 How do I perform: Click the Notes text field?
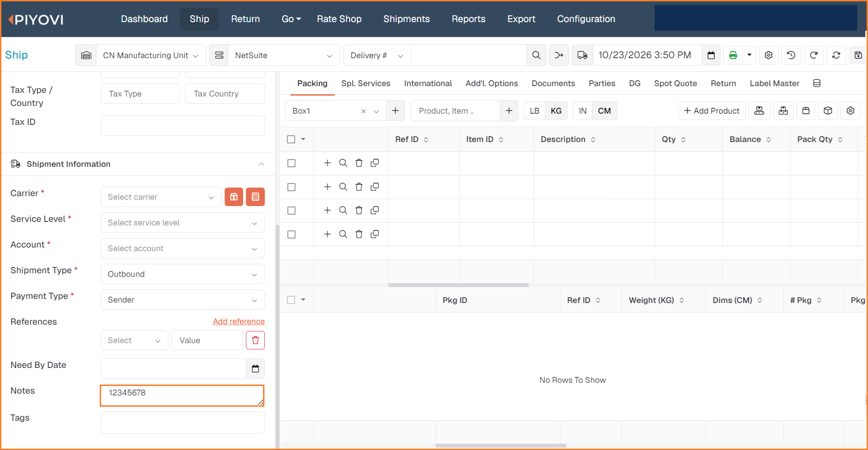pos(182,395)
